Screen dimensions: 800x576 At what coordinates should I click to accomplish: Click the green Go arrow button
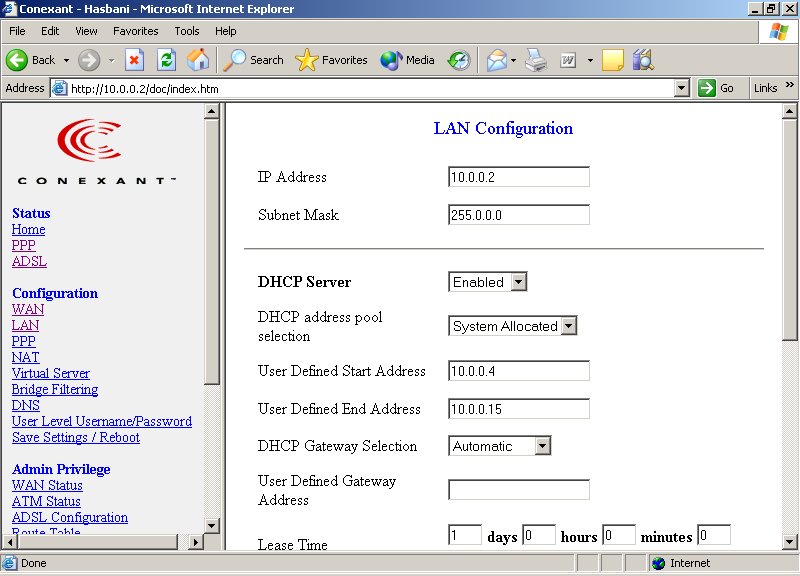point(707,88)
